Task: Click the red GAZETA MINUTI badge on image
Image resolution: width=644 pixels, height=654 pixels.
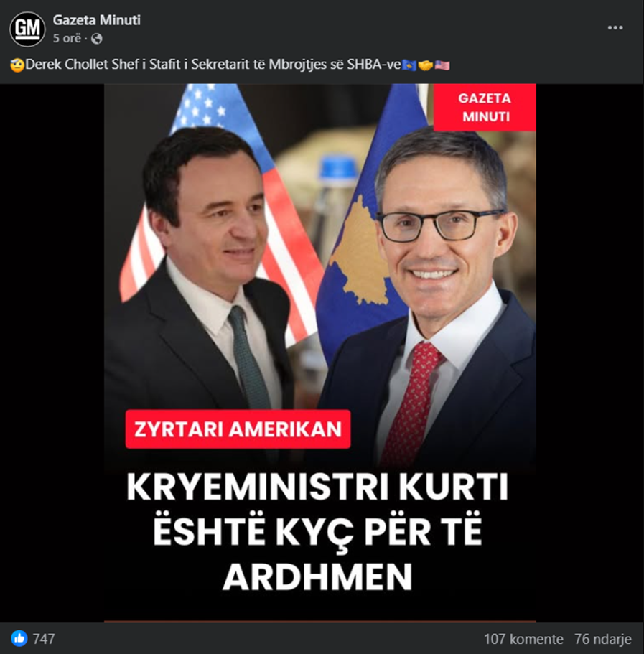Action: click(485, 107)
